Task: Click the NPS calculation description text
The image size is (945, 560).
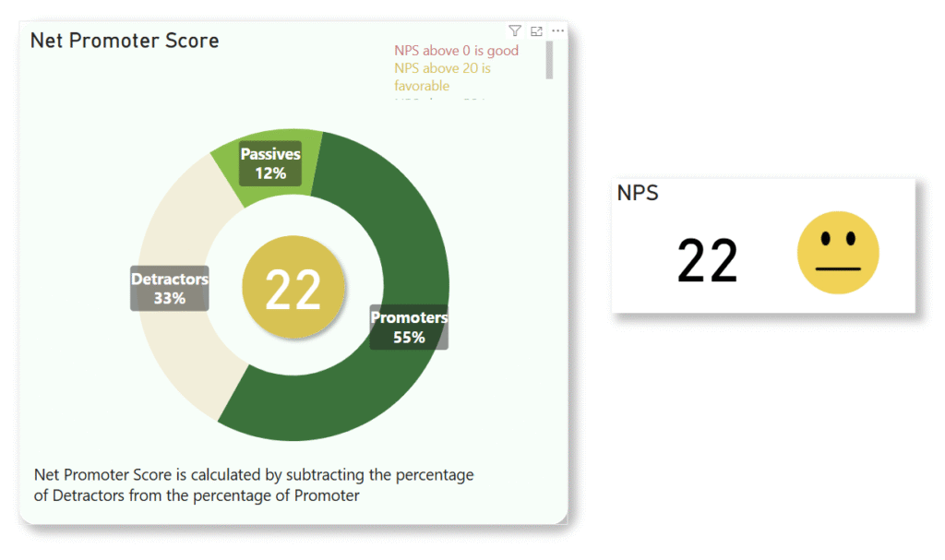Action: [254, 485]
